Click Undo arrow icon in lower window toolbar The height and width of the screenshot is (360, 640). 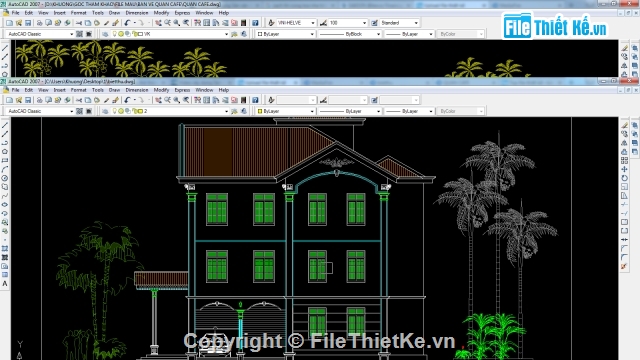(x=127, y=100)
